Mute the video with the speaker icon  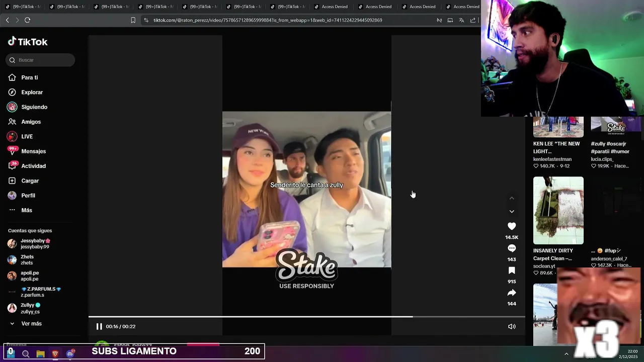512,326
